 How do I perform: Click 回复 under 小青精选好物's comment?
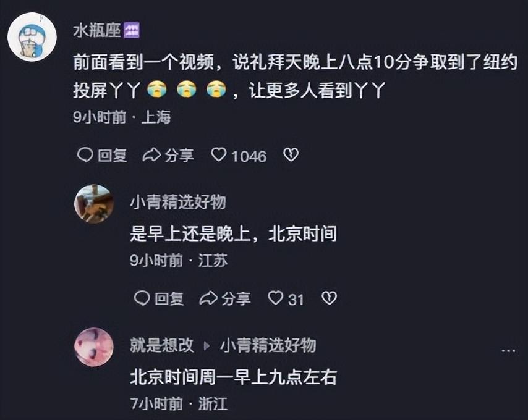tap(169, 298)
